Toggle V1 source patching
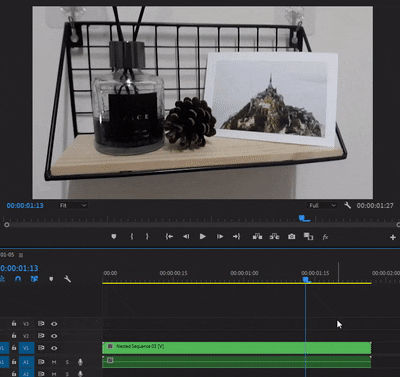Image resolution: width=400 pixels, height=377 pixels. (4, 348)
